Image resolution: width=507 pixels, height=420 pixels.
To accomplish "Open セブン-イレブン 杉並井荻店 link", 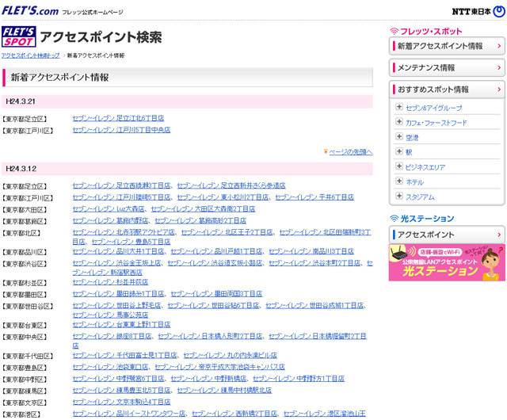I will pyautogui.click(x=110, y=282).
